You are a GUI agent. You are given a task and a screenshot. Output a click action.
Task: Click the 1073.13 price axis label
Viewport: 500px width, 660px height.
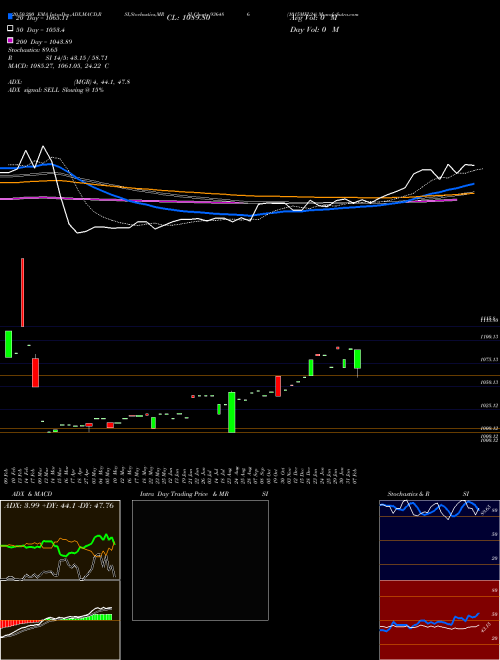(x=489, y=359)
